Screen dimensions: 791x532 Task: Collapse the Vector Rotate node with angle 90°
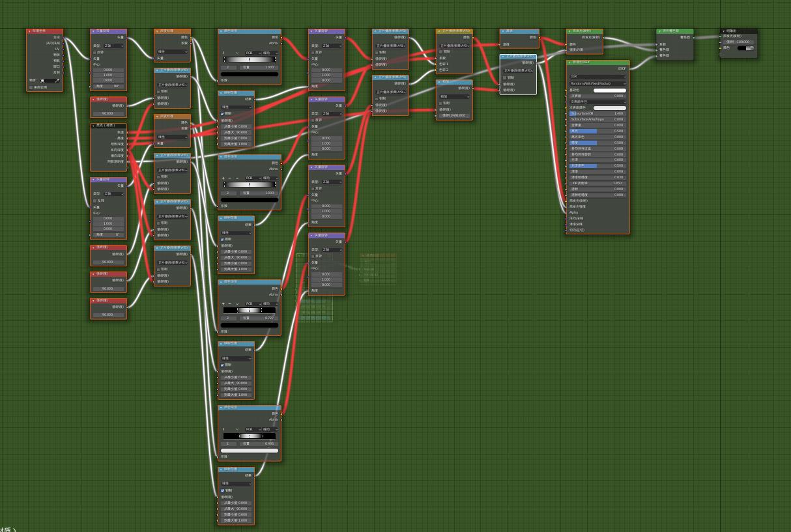pyautogui.click(x=93, y=31)
